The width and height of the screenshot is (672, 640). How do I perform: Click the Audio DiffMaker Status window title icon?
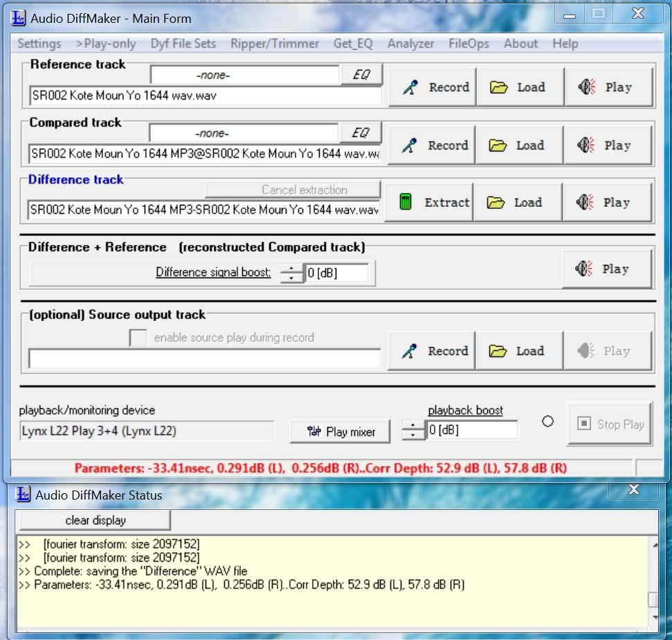pyautogui.click(x=23, y=494)
